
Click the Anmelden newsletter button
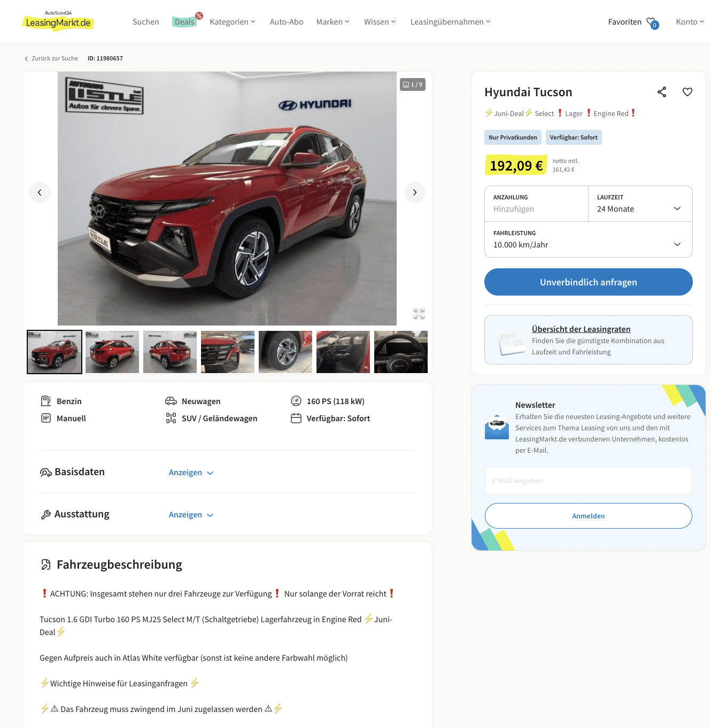pos(589,516)
